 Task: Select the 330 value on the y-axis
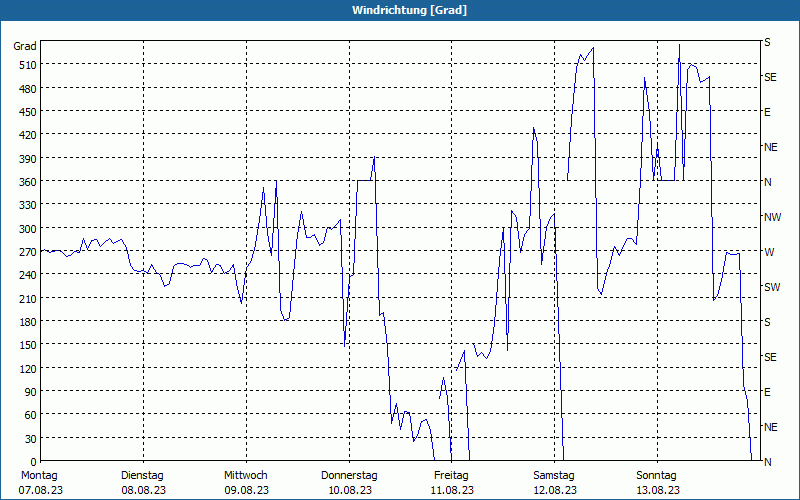[28, 205]
